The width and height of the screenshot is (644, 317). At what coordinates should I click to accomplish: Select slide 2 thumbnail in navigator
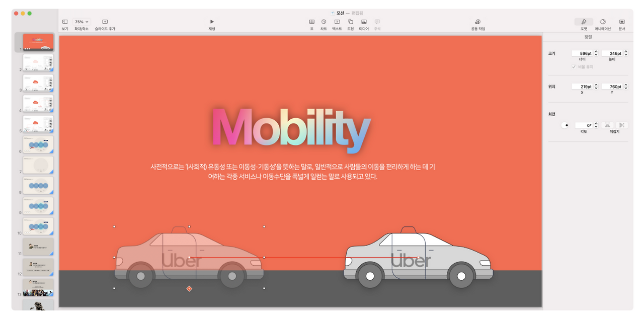click(38, 63)
